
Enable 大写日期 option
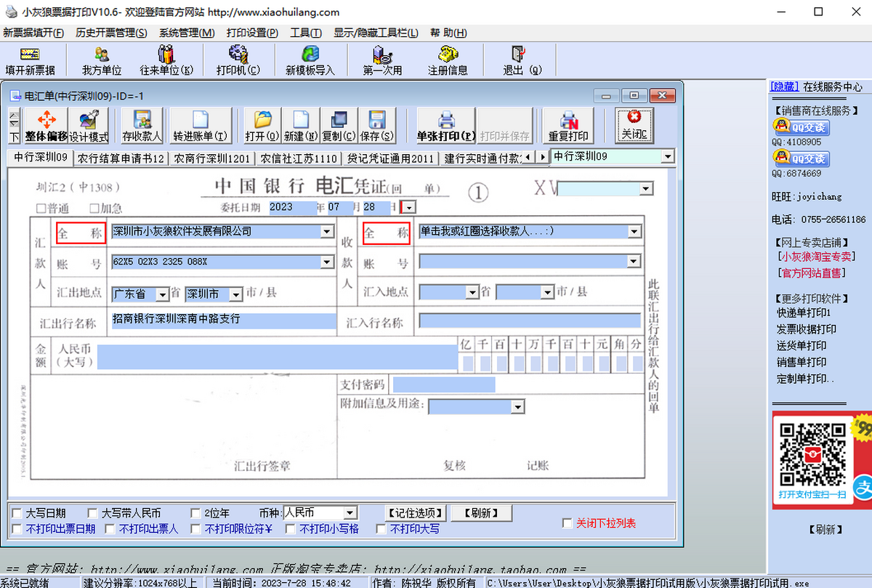pyautogui.click(x=17, y=513)
